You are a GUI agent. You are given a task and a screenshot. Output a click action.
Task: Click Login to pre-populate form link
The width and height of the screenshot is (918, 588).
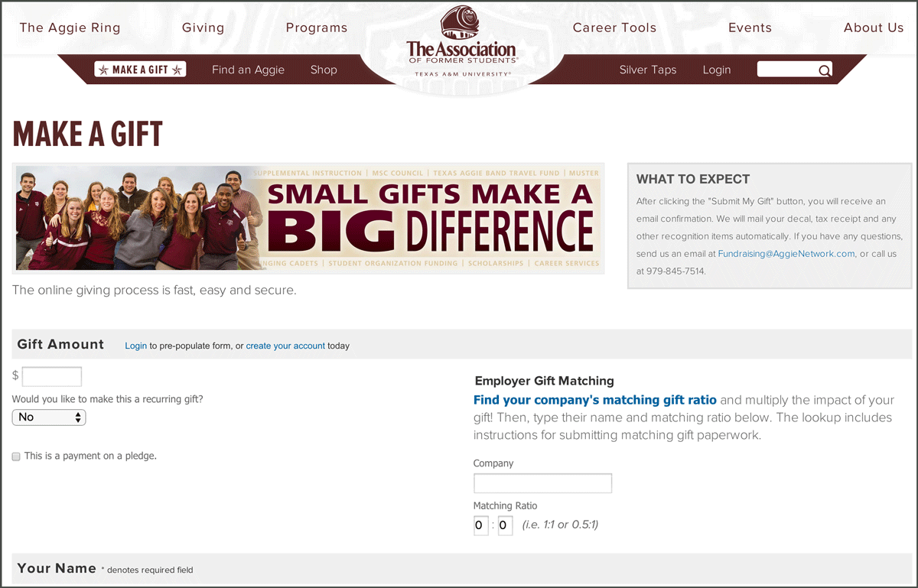click(136, 346)
